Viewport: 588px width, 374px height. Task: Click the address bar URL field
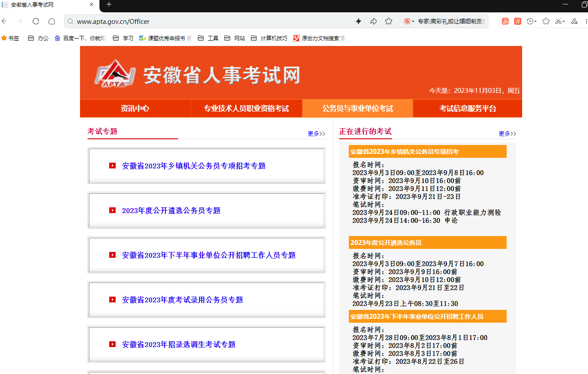(212, 21)
